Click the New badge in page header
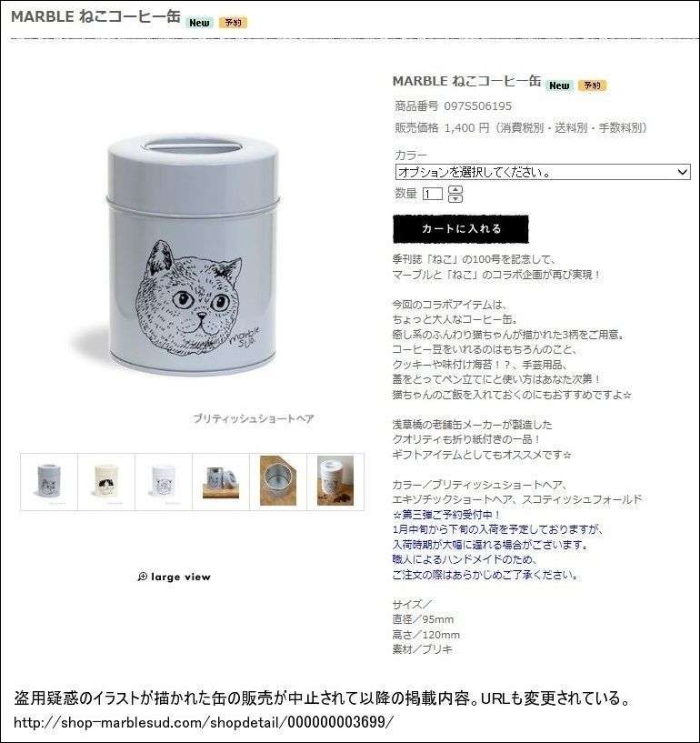This screenshot has width=700, height=743. tap(199, 23)
